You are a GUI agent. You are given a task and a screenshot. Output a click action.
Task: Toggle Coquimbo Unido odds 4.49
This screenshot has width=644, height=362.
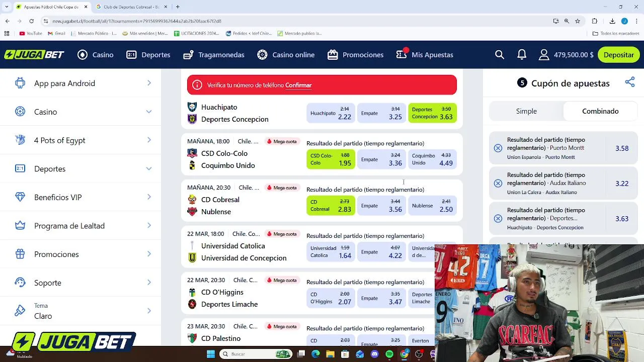click(432, 159)
